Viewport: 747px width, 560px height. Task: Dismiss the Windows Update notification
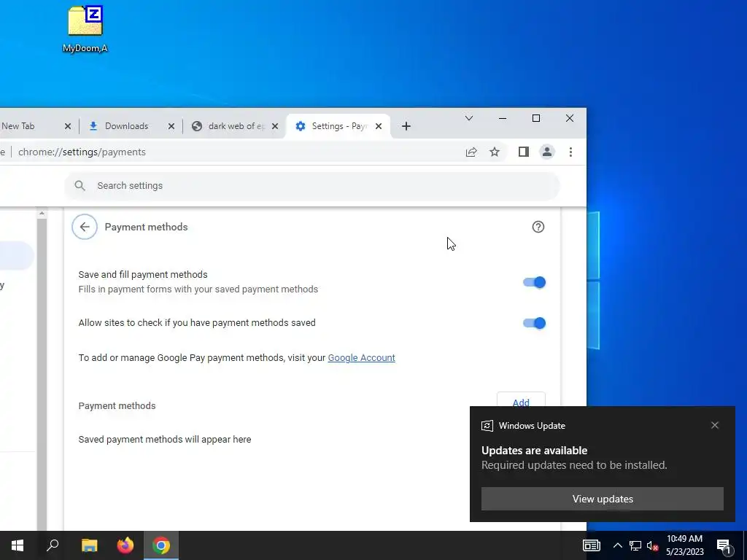click(715, 425)
